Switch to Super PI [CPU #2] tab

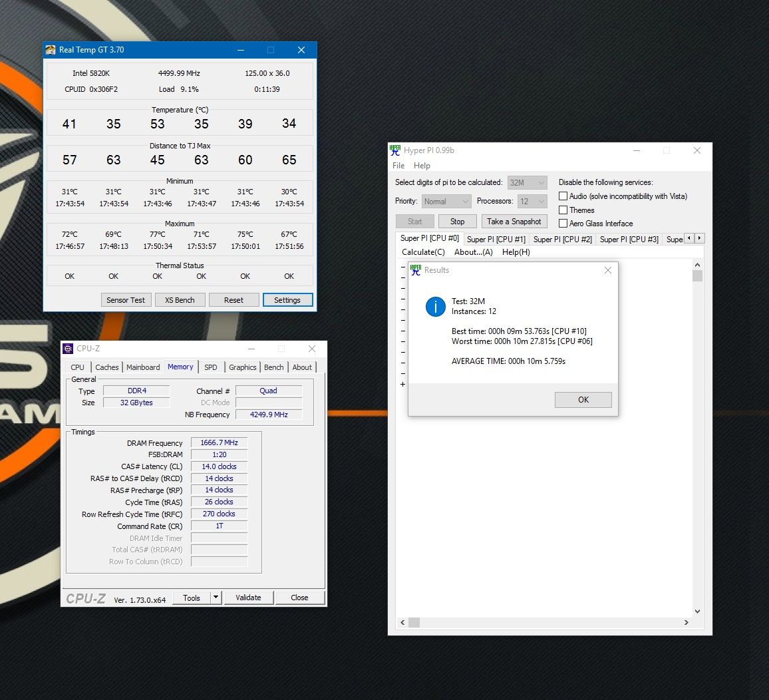(x=563, y=240)
